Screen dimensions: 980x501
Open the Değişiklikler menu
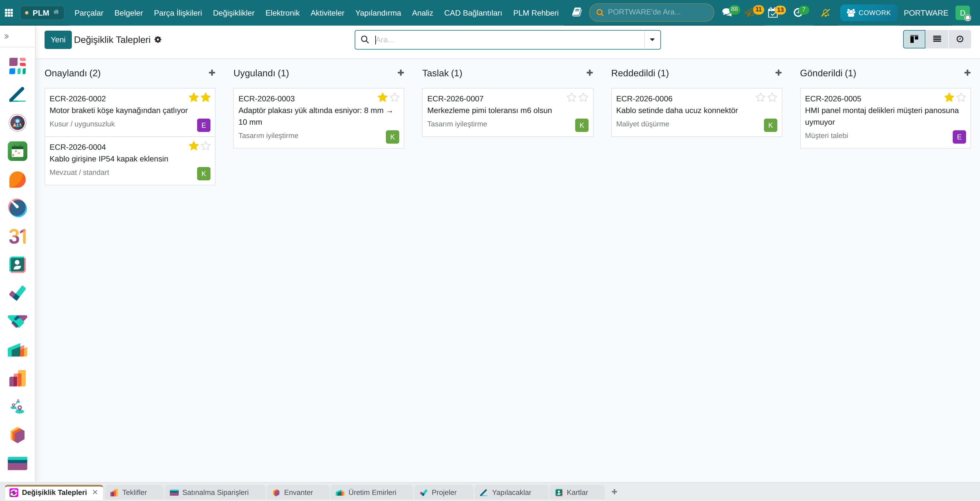(234, 13)
